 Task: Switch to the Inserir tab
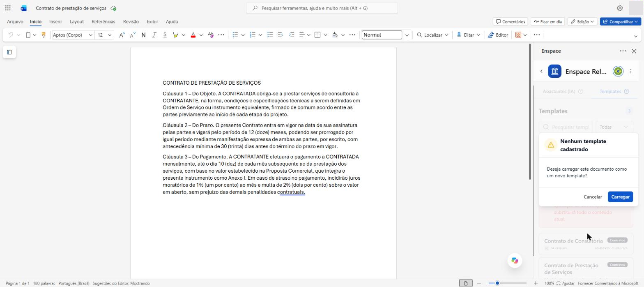click(x=55, y=21)
